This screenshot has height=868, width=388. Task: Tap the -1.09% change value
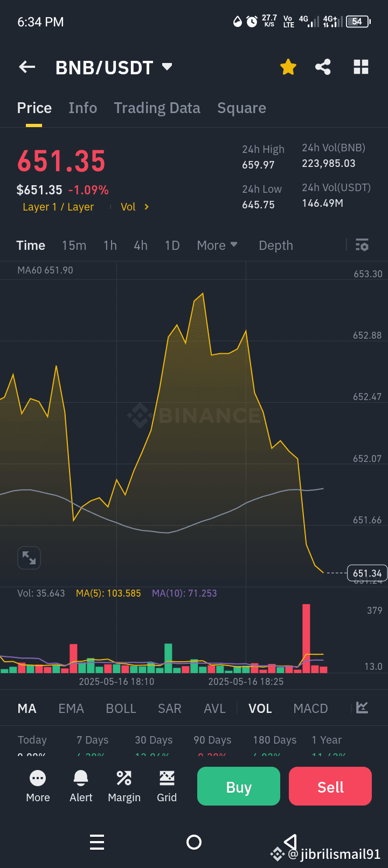[x=88, y=190]
